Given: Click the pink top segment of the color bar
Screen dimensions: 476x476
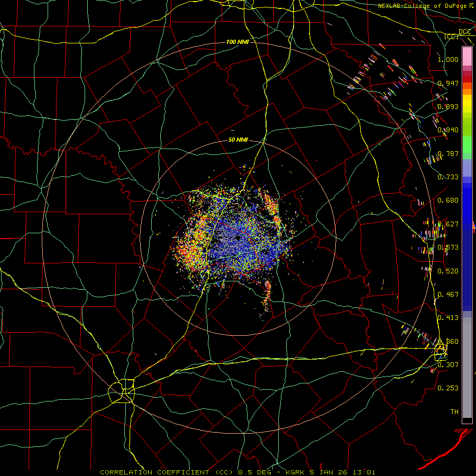Looking at the screenshot, I should tap(467, 57).
